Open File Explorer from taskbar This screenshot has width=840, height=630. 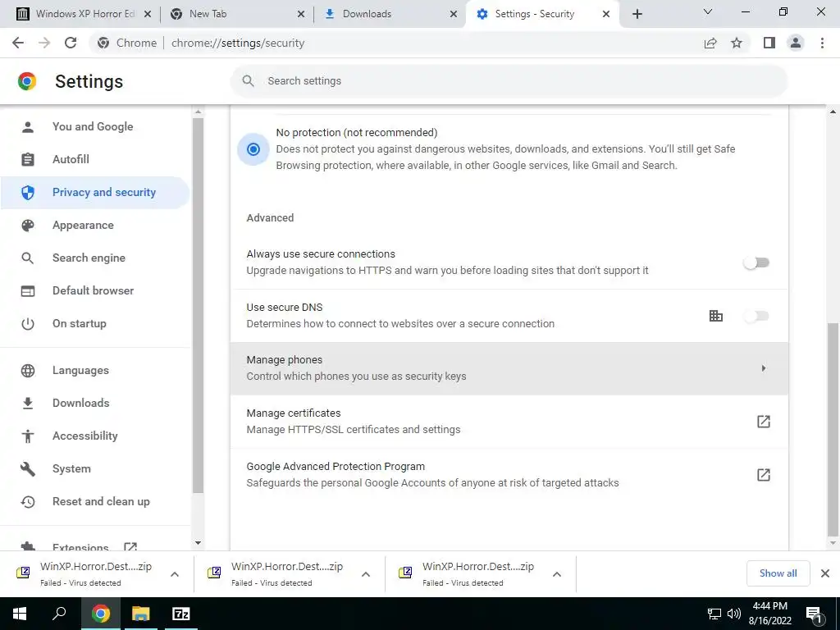click(x=140, y=614)
